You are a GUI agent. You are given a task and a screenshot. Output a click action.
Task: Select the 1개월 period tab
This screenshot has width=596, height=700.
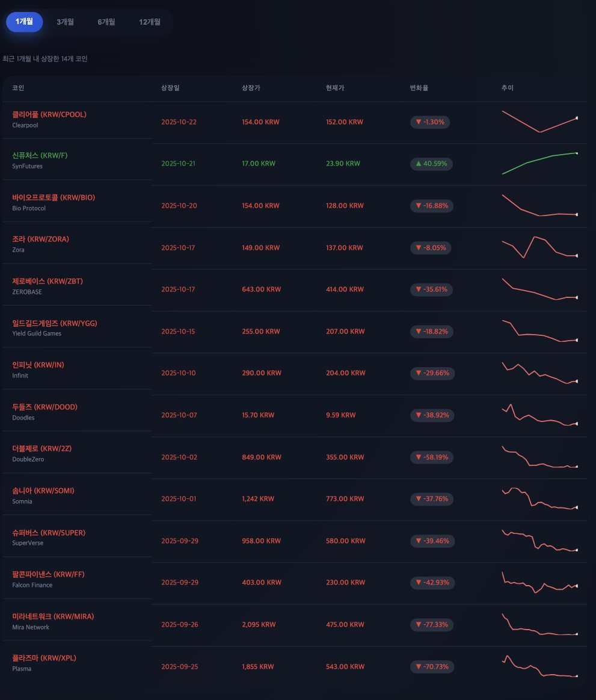(x=24, y=22)
